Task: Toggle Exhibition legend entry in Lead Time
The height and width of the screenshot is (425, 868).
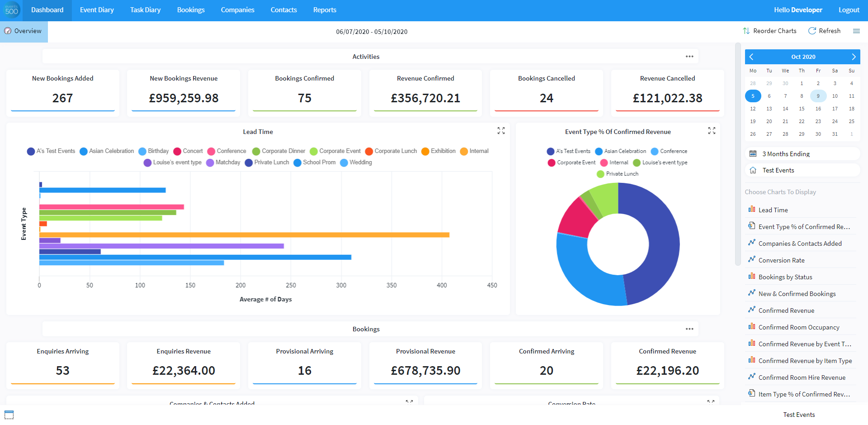Action: 439,151
